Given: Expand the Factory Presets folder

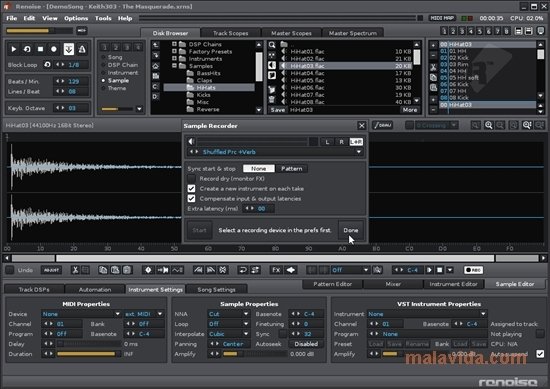Looking at the screenshot, I should click(x=174, y=51).
